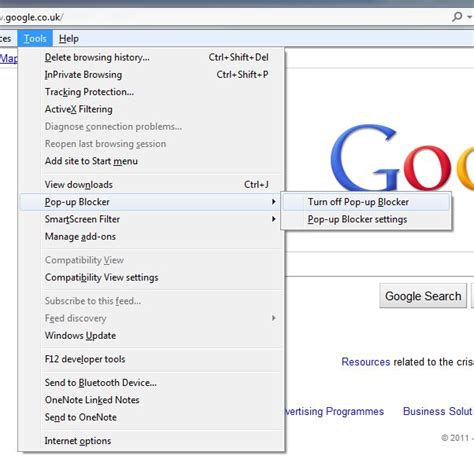This screenshot has height=470, width=474.
Task: Select the Feed discovery item
Action: 152,318
